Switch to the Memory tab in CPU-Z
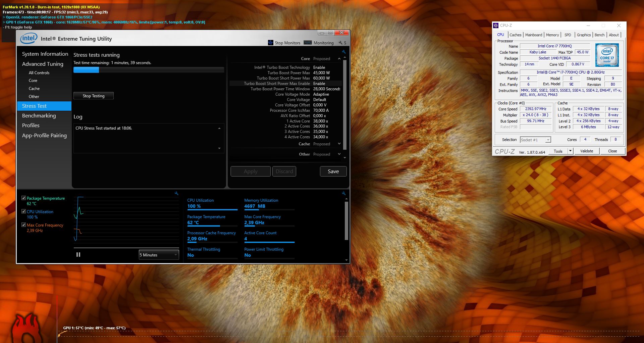Viewport: 644px width, 343px height. [552, 35]
